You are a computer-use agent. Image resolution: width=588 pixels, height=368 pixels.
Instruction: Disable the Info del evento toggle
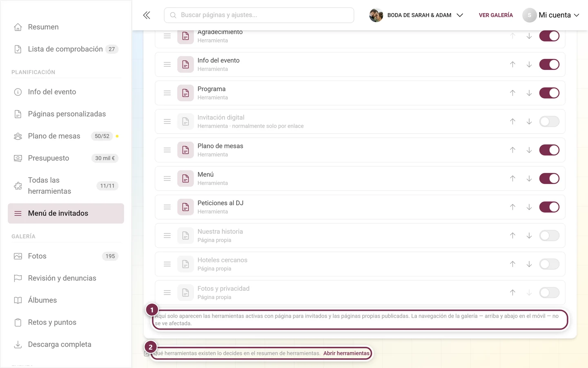(549, 65)
